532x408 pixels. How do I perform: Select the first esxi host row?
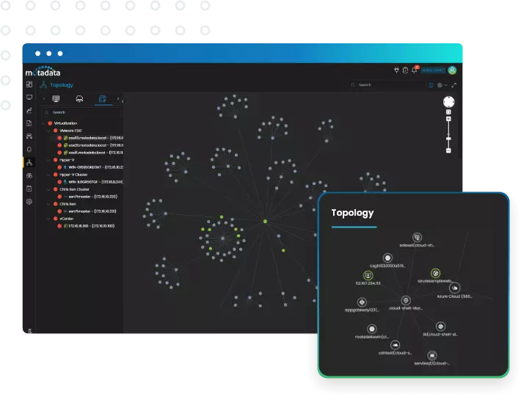(90, 138)
